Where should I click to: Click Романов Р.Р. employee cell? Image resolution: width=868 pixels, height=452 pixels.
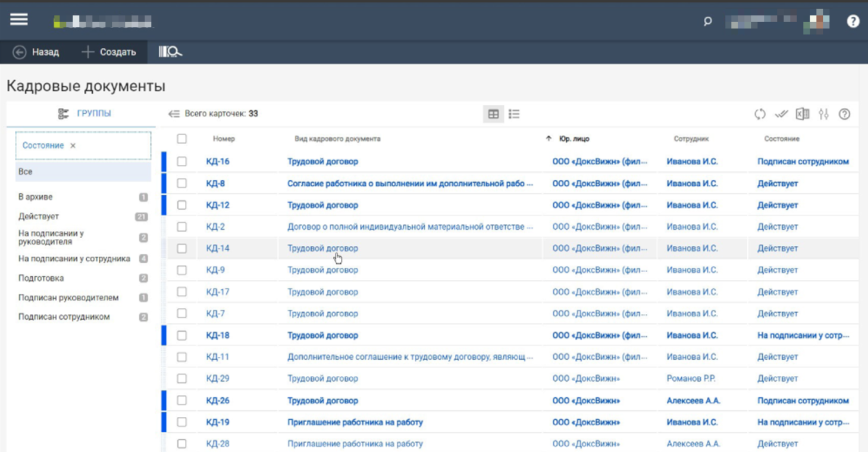click(691, 379)
